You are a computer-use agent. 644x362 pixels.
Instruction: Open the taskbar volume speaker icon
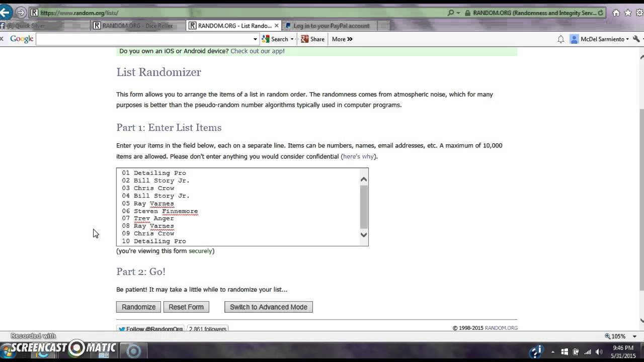pyautogui.click(x=599, y=352)
